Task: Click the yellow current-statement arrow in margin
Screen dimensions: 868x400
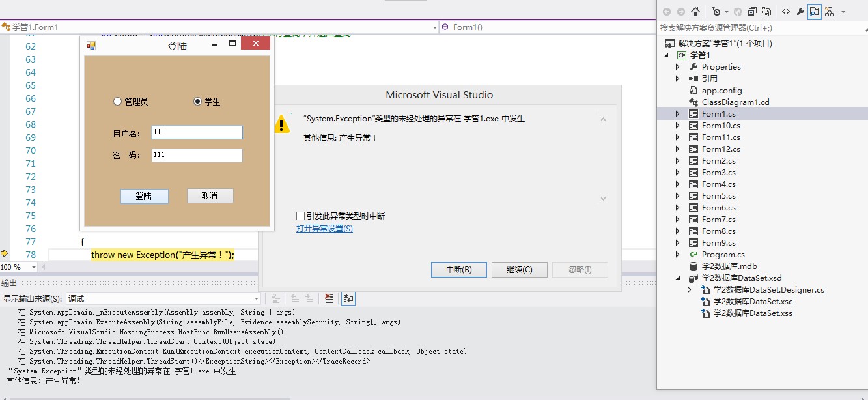Action: coord(5,254)
